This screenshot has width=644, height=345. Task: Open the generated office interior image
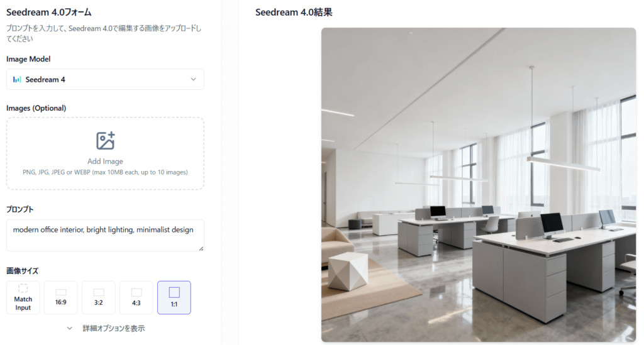coord(479,185)
